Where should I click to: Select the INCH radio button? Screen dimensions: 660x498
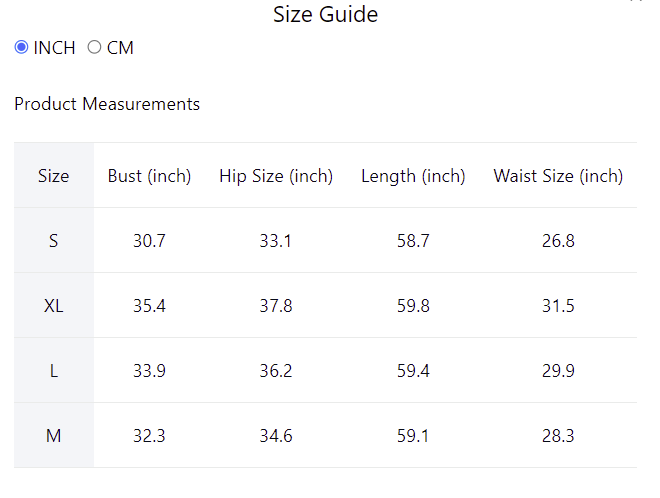(x=22, y=47)
